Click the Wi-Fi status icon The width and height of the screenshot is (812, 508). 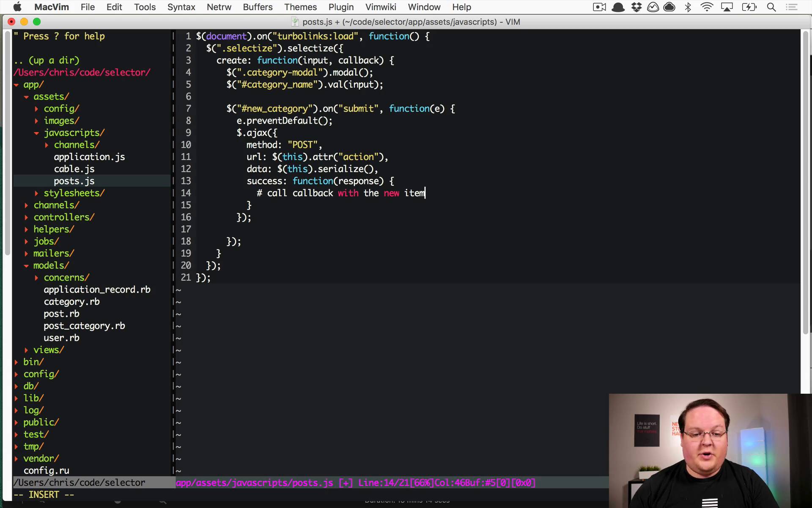(707, 7)
